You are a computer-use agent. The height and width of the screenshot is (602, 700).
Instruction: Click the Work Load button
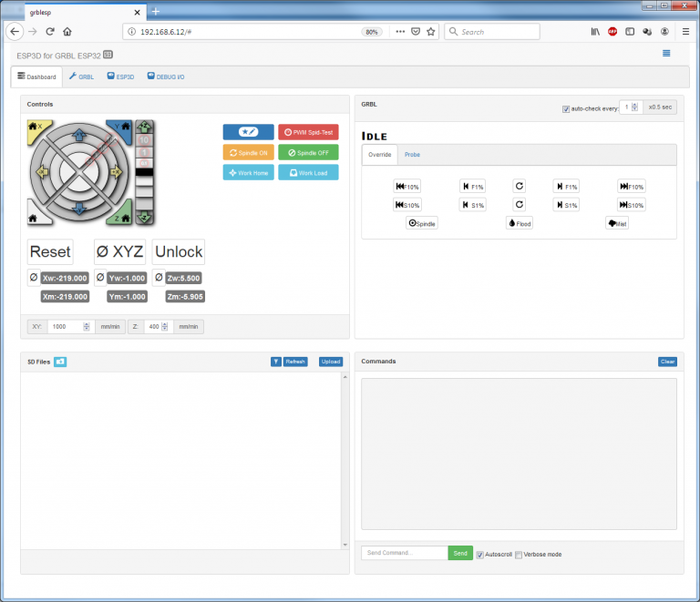point(308,172)
